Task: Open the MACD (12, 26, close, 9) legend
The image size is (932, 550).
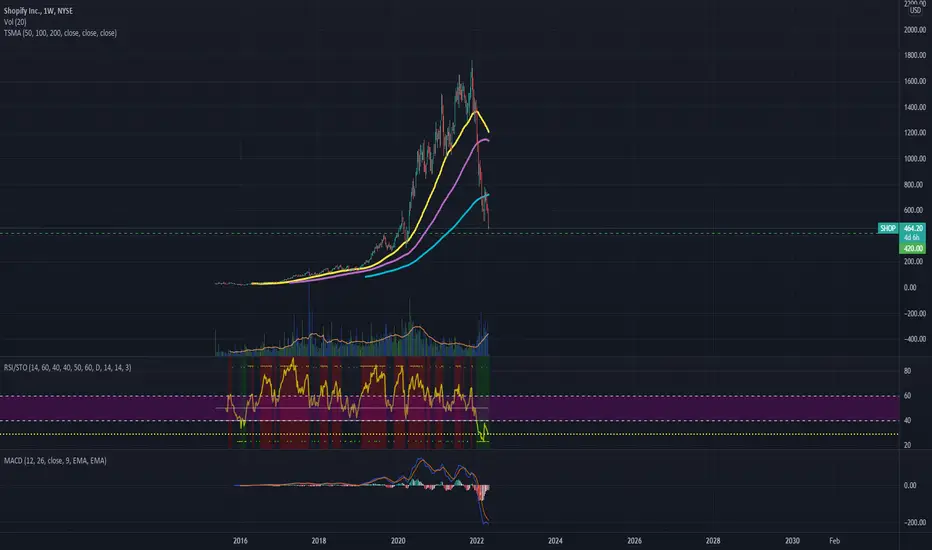Action: (55, 461)
